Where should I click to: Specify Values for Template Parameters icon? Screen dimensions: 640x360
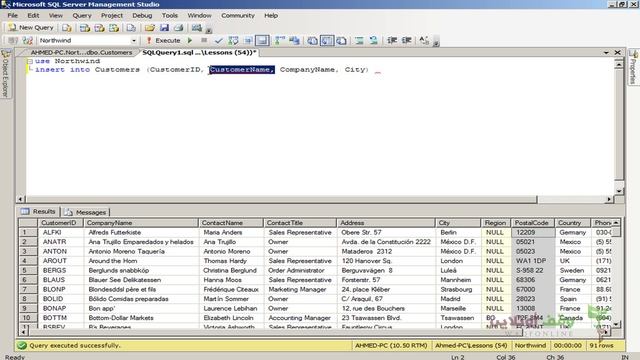point(424,40)
